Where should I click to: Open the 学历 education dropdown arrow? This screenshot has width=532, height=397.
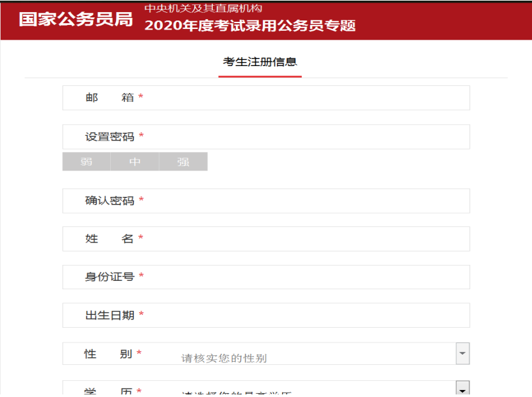pos(463,389)
